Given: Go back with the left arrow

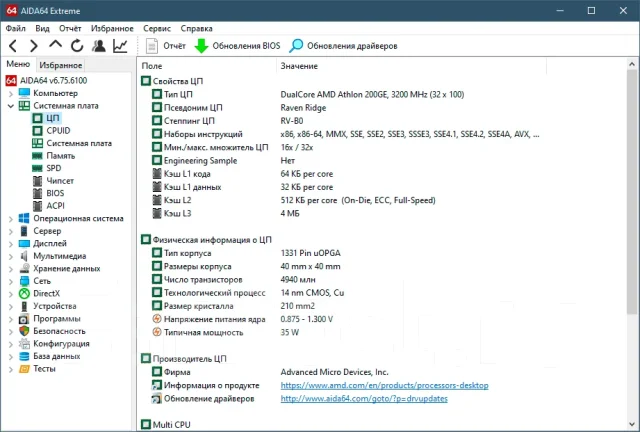Looking at the screenshot, I should coord(13,46).
